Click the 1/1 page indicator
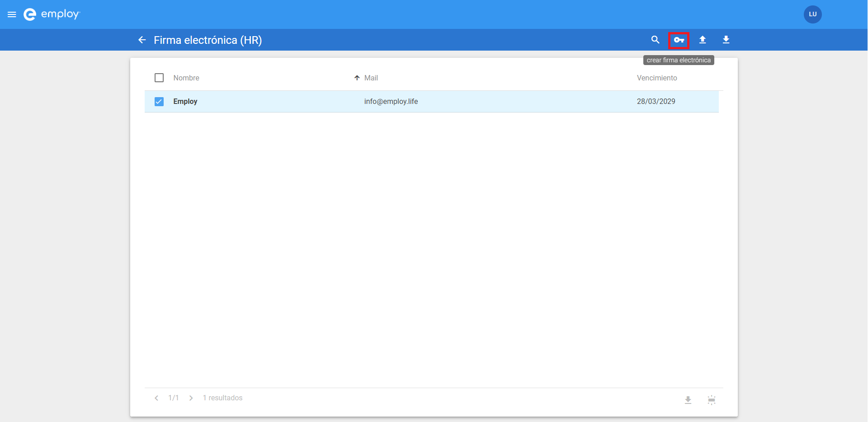This screenshot has height=422, width=868. coord(174,398)
